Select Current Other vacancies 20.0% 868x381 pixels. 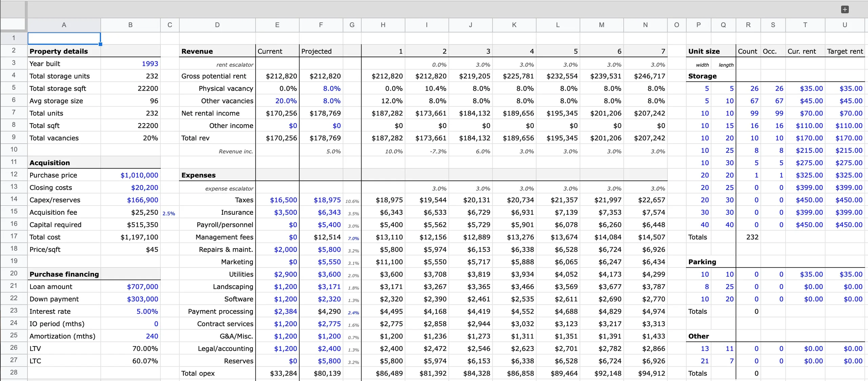(x=286, y=101)
